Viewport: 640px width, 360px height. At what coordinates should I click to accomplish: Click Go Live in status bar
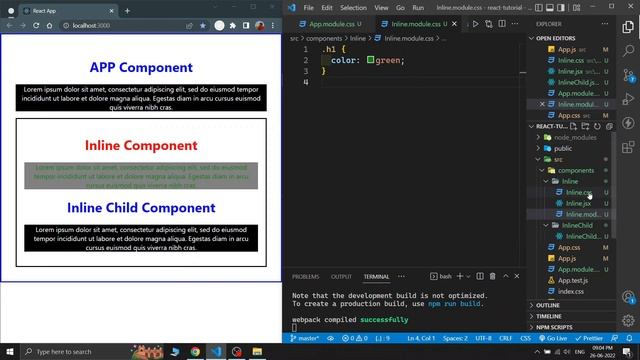(553, 338)
